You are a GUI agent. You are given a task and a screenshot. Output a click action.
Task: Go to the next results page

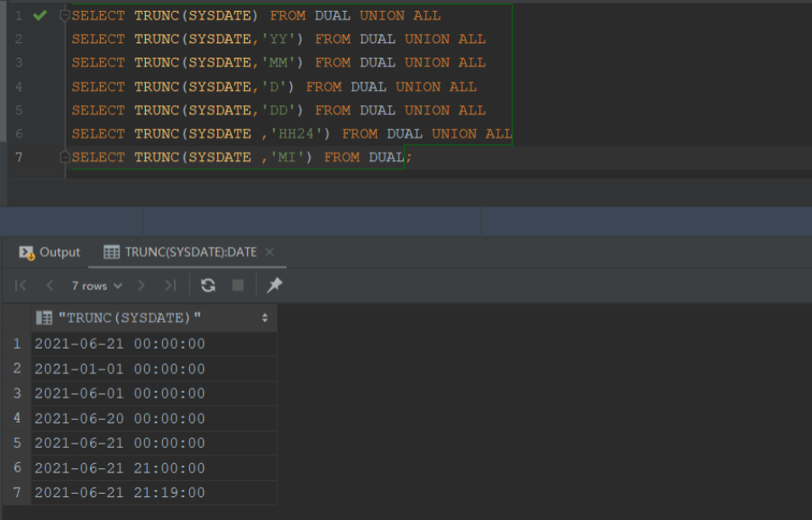coord(142,285)
